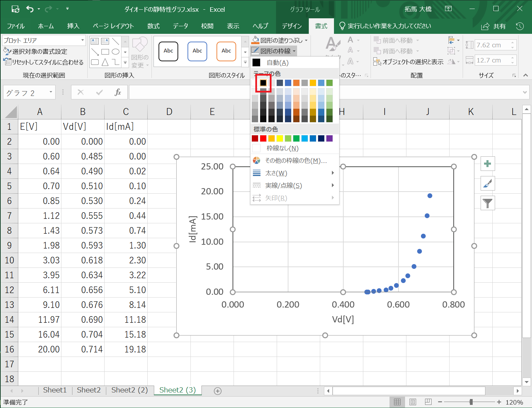Pick the standard red color swatch
Viewport: 532px width, 408px height.
pyautogui.click(x=263, y=138)
